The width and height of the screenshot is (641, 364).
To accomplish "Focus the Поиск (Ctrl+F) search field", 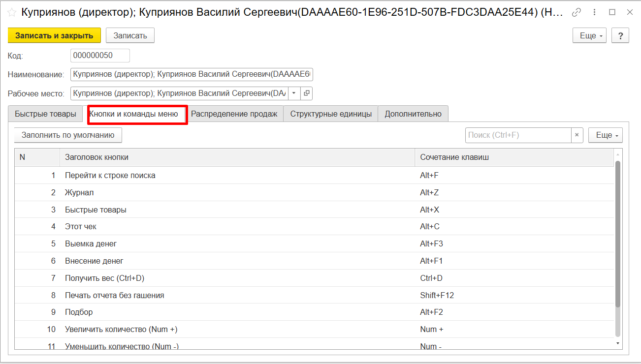I will coord(518,135).
